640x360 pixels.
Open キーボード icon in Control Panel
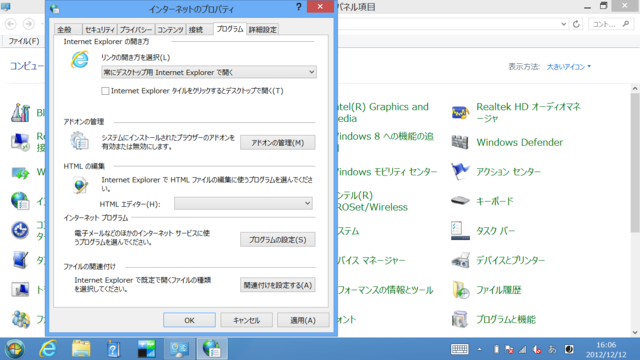460,201
